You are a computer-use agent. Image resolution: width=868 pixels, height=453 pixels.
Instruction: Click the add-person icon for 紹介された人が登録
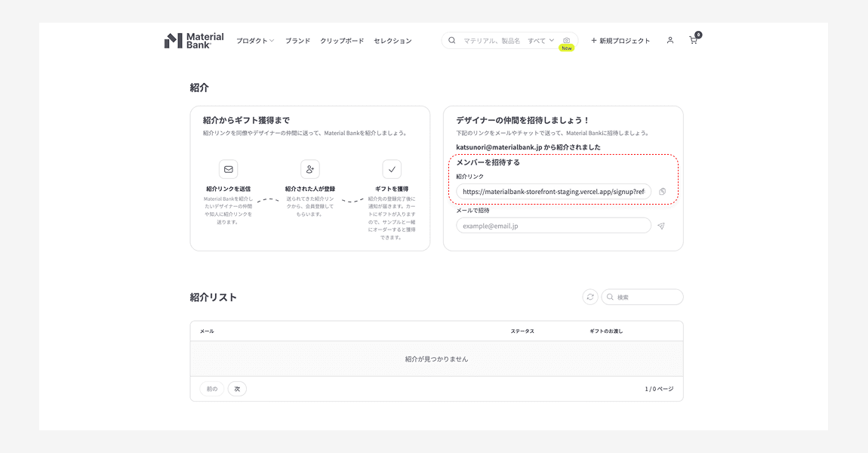(310, 169)
